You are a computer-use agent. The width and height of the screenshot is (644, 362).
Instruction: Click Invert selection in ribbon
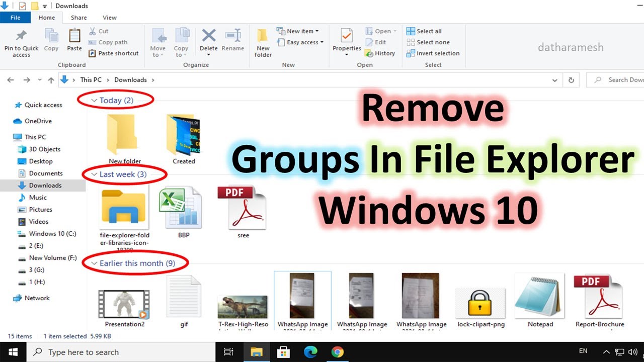433,53
